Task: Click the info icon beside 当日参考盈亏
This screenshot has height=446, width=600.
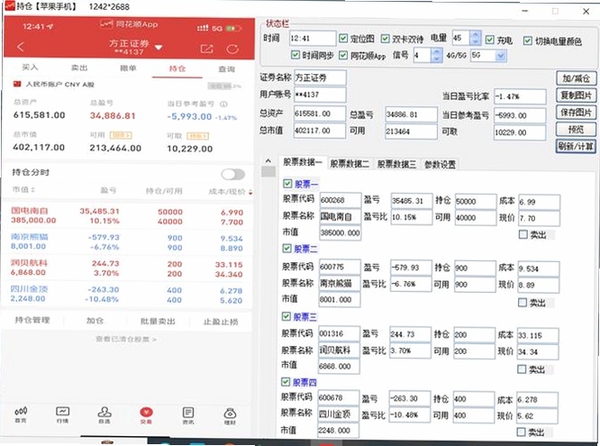Action: [224, 104]
